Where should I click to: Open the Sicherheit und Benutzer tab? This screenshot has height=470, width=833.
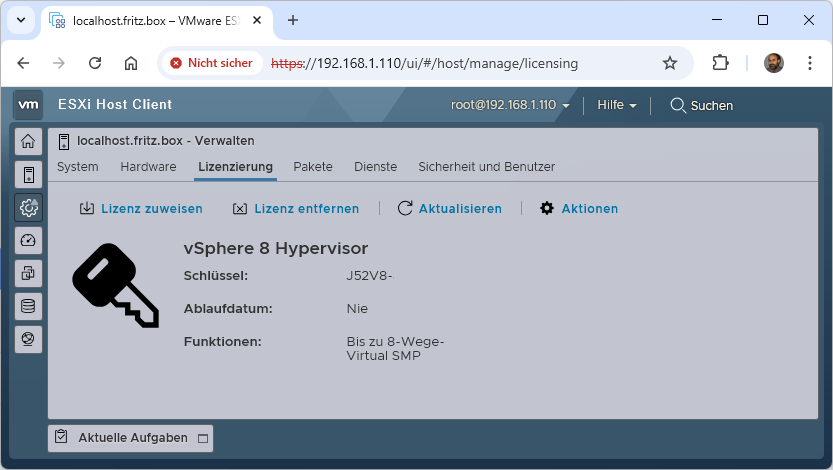coord(486,167)
